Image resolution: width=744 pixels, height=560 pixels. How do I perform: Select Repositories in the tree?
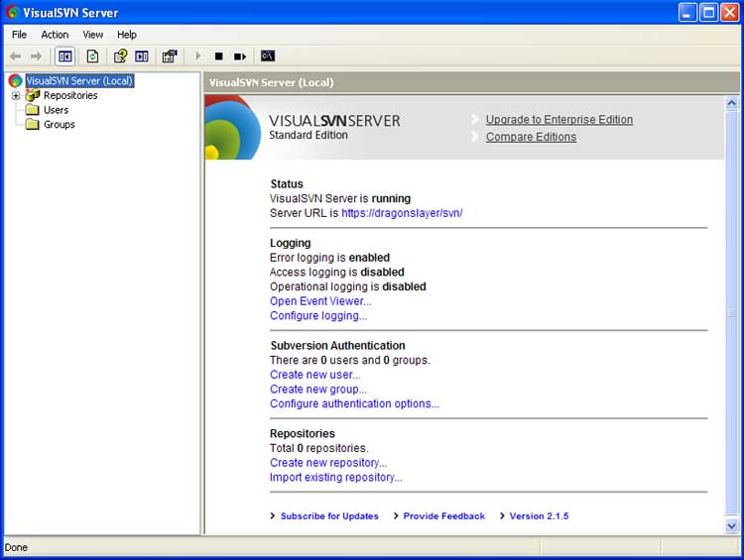[x=70, y=95]
